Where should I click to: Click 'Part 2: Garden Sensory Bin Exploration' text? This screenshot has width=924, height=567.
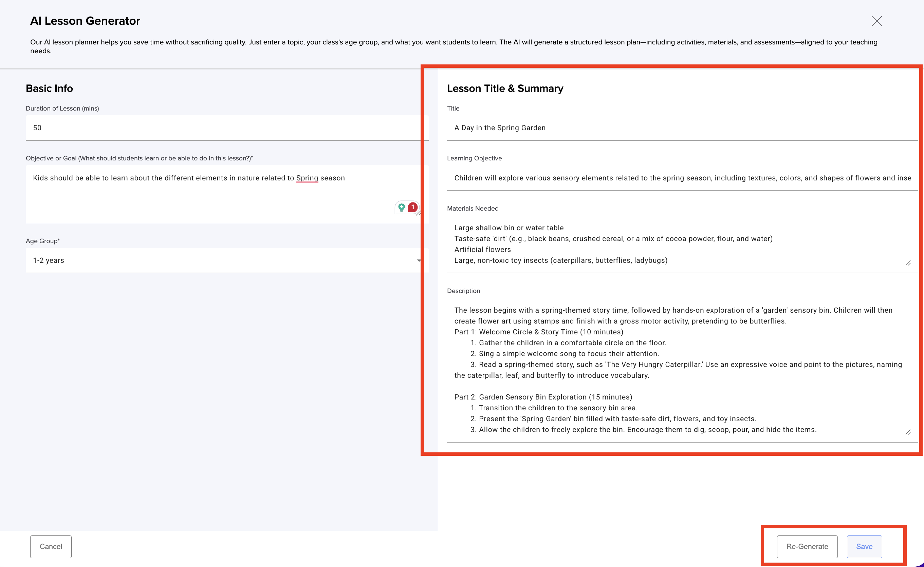point(543,397)
